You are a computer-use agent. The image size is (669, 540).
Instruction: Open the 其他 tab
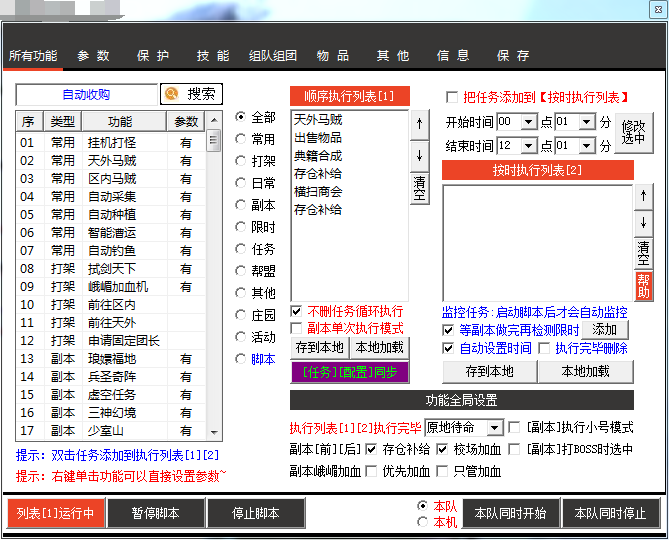[393, 56]
